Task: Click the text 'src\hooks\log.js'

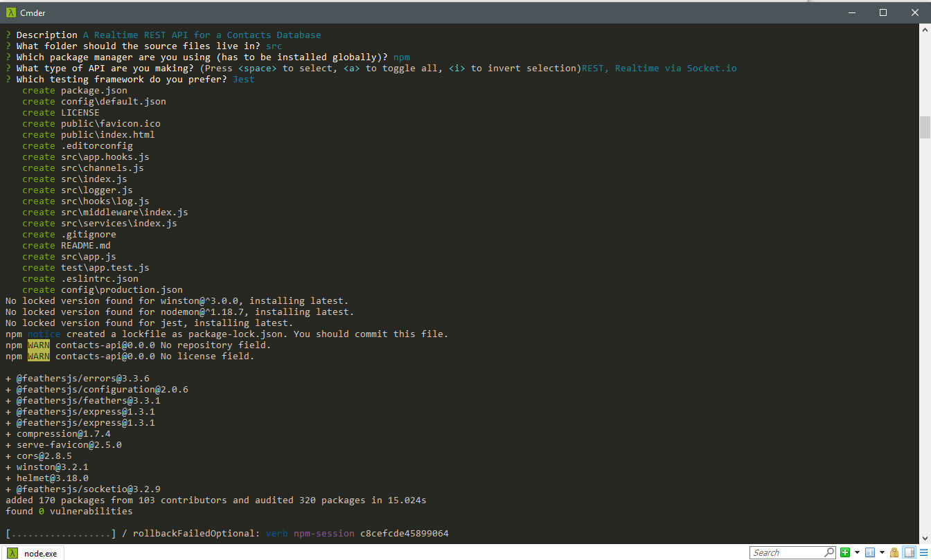Action: coord(105,201)
